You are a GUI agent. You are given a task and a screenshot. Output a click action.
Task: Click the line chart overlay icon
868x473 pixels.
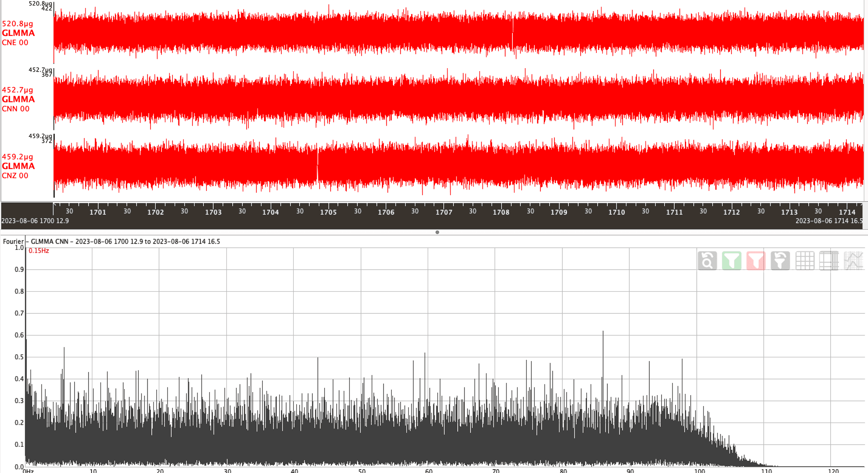click(853, 261)
